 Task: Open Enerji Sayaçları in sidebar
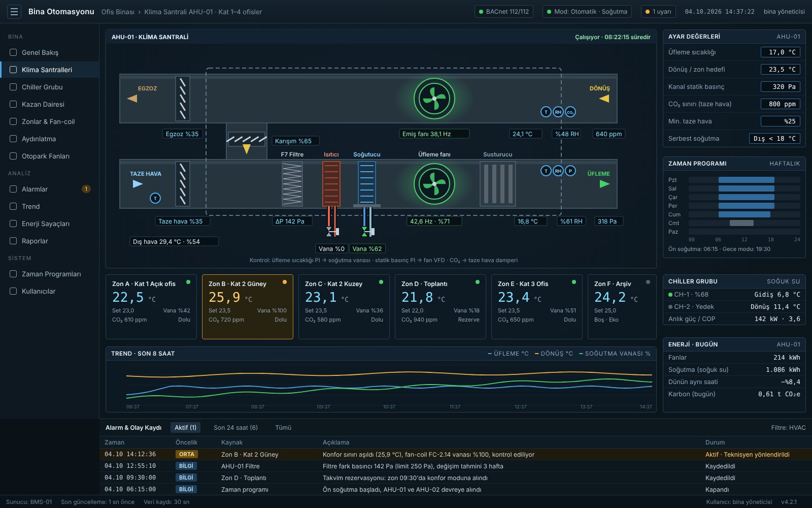(x=50, y=224)
